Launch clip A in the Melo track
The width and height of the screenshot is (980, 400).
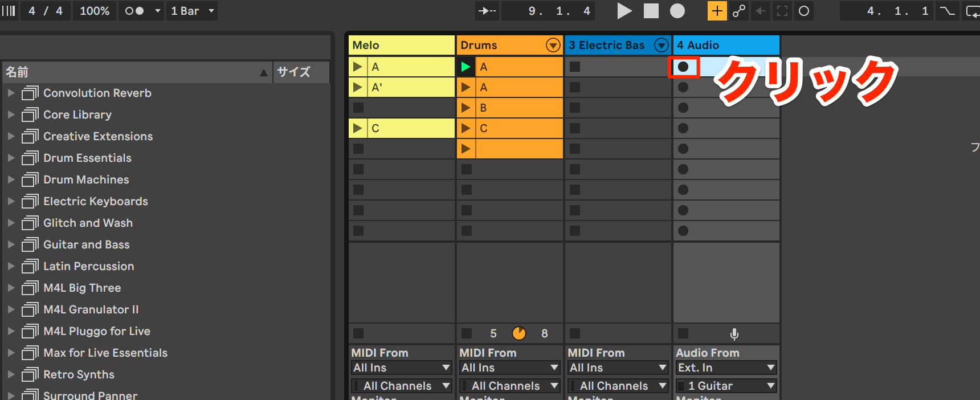tap(357, 67)
